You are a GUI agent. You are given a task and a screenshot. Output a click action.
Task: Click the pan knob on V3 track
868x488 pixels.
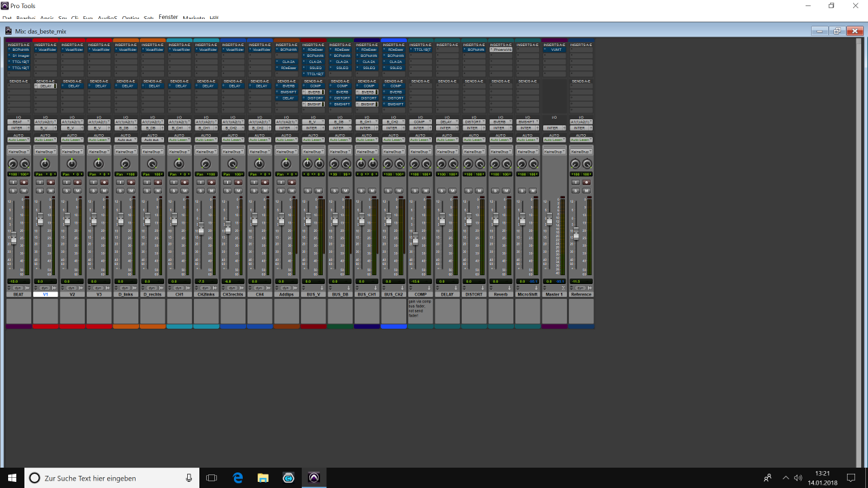tap(98, 164)
